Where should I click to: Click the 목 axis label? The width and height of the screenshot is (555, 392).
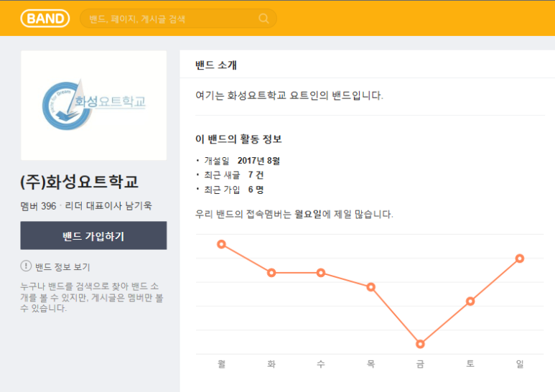pos(371,364)
